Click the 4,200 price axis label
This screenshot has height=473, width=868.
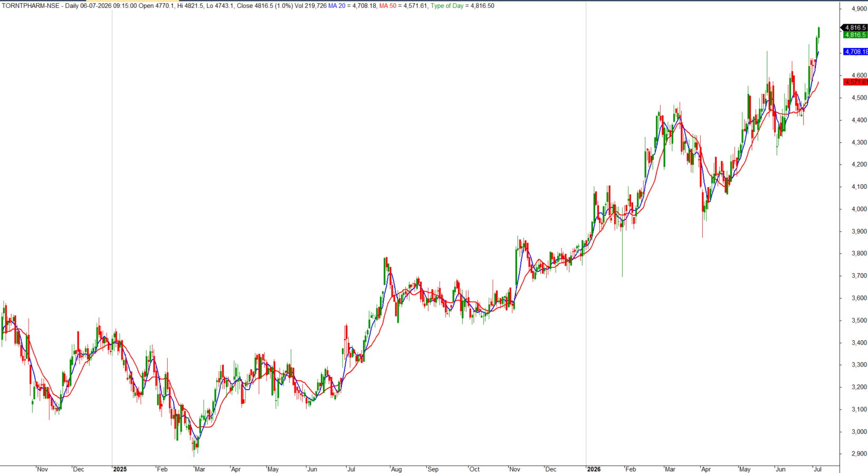(859, 165)
